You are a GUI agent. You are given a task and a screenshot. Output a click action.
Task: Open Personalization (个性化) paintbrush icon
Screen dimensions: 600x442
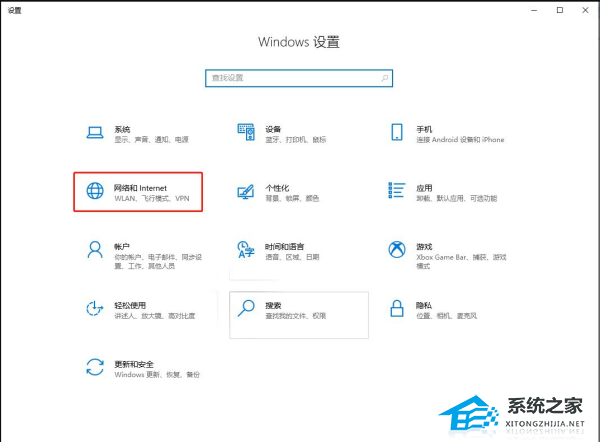click(x=246, y=192)
